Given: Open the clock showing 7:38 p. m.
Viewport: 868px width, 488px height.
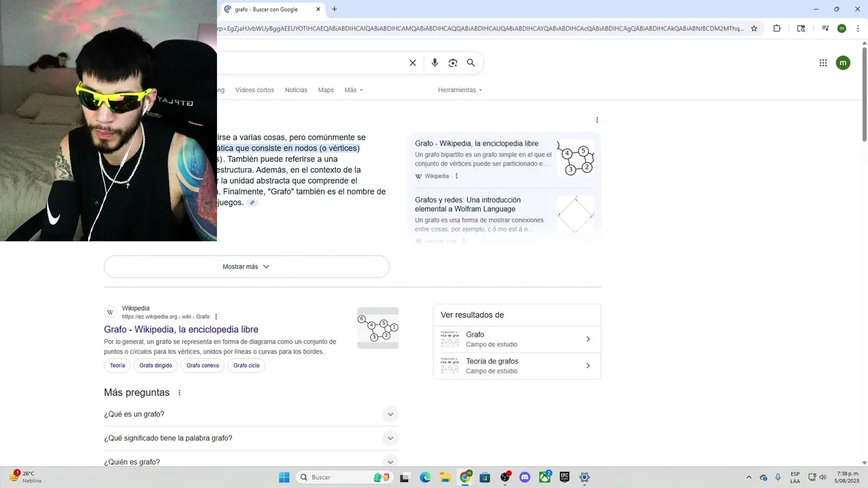Looking at the screenshot, I should tap(848, 477).
